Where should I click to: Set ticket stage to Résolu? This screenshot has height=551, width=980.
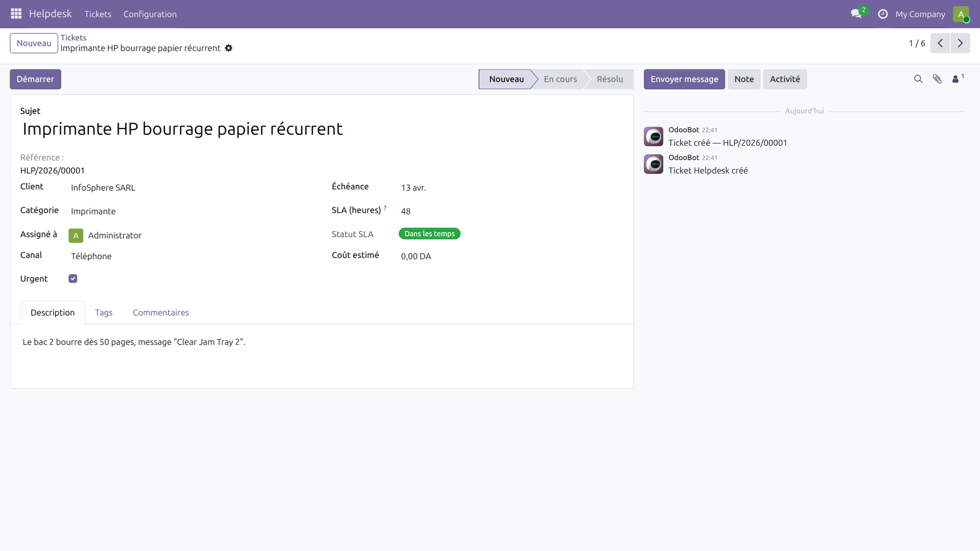pos(610,79)
